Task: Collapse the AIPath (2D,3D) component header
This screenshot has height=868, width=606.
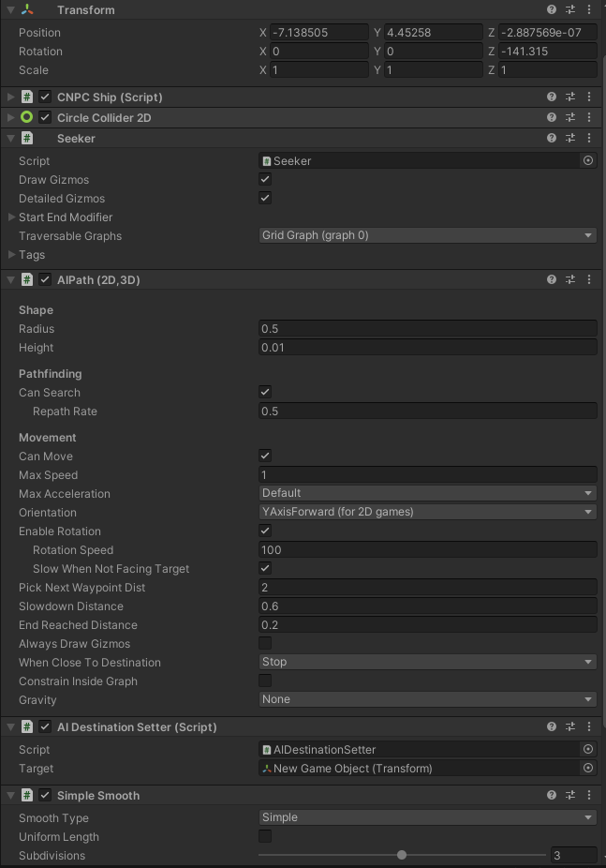Action: coord(10,279)
